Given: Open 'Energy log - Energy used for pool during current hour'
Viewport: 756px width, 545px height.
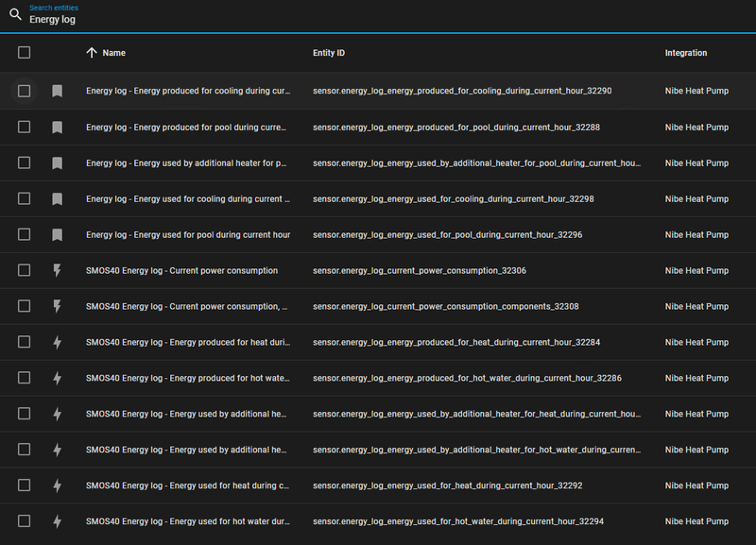Looking at the screenshot, I should coord(188,234).
